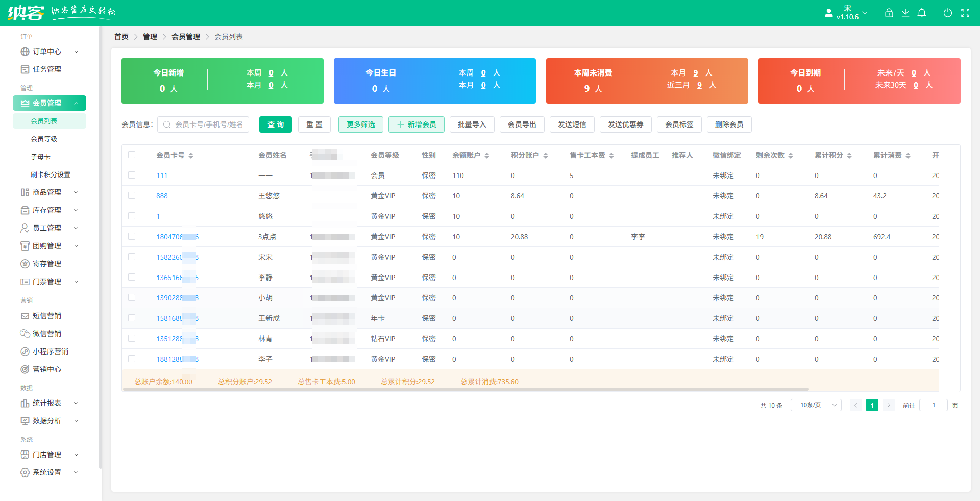Screen dimensions: 980x501
Task: Click the search magnifier icon in 会员信息 field
Action: (x=167, y=124)
